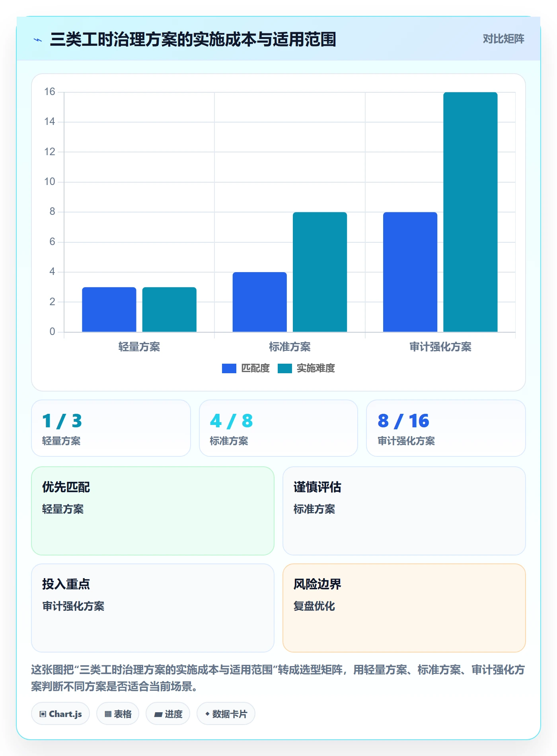Click the chart title 三类工时治理方案的实施成本与适用范围

click(193, 39)
